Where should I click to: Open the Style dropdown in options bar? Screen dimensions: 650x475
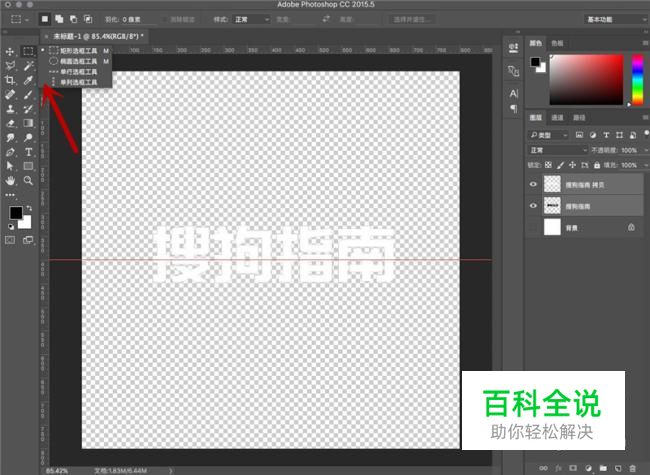click(252, 19)
